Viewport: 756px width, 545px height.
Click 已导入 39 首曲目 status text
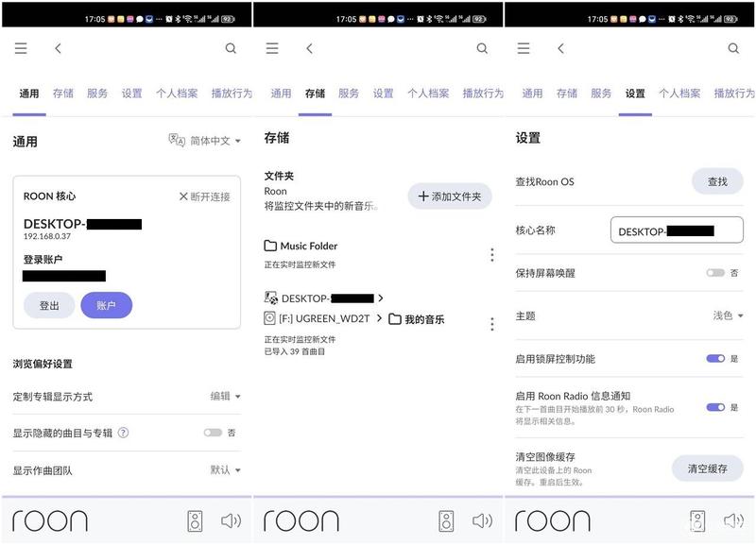tap(295, 351)
